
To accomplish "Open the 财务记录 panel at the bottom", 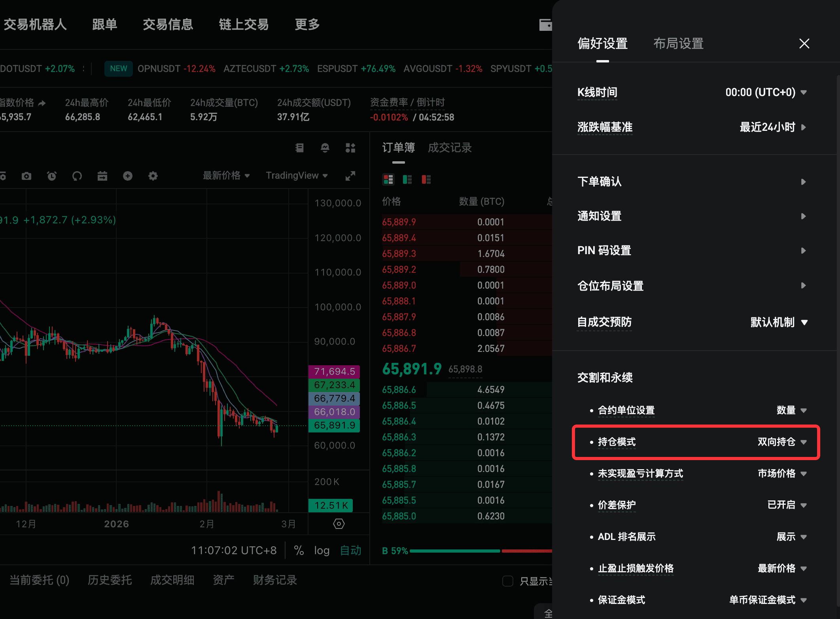I will 274,579.
